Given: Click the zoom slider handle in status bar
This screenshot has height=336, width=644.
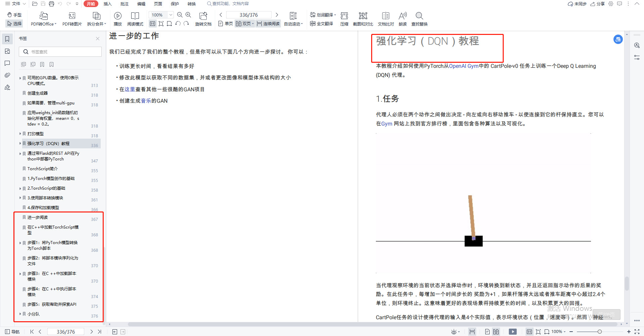Looking at the screenshot, I should (599, 332).
